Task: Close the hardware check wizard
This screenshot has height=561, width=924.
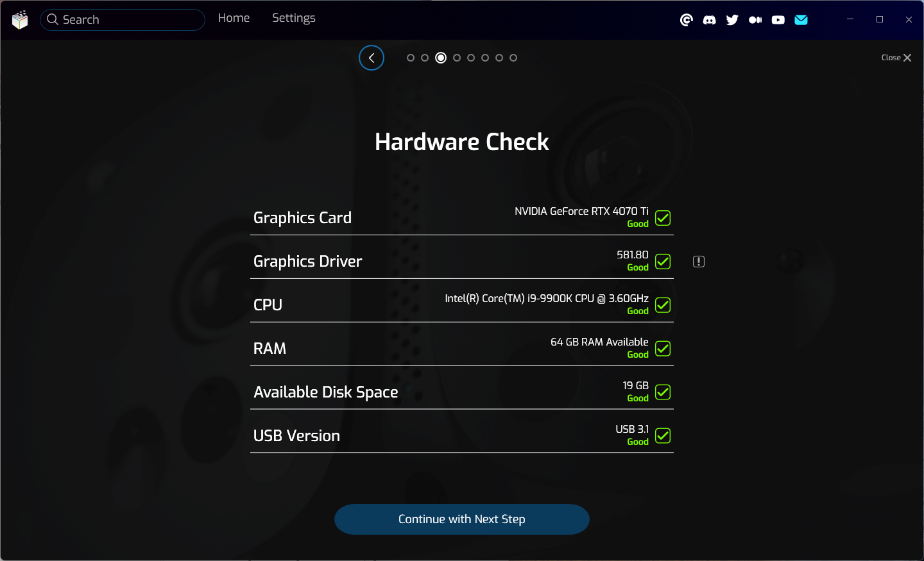Action: 896,58
